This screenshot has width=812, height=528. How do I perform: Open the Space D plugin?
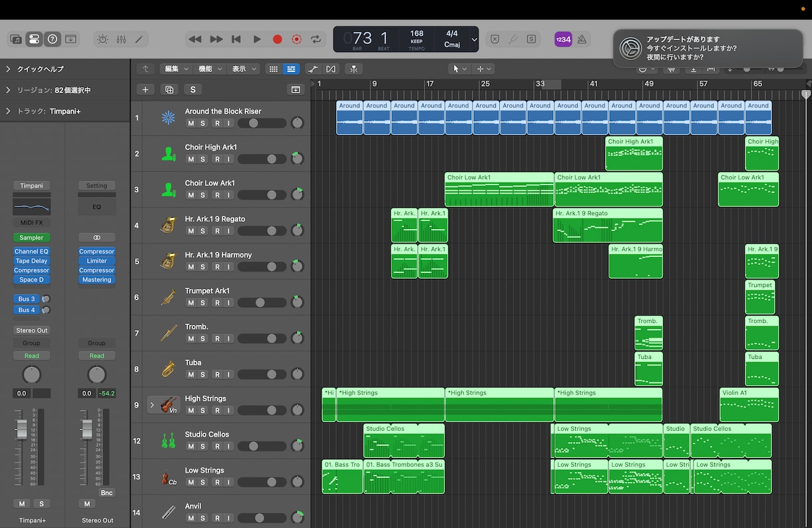click(32, 280)
